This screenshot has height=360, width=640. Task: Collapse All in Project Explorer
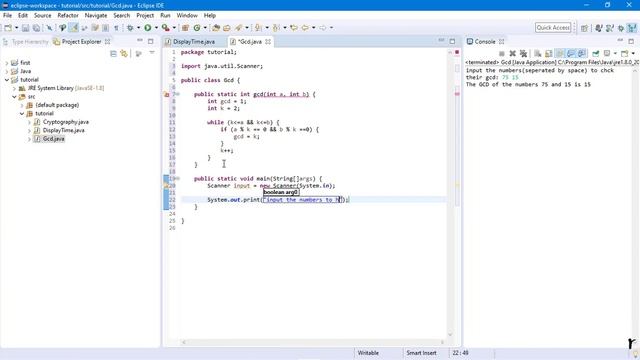[113, 53]
